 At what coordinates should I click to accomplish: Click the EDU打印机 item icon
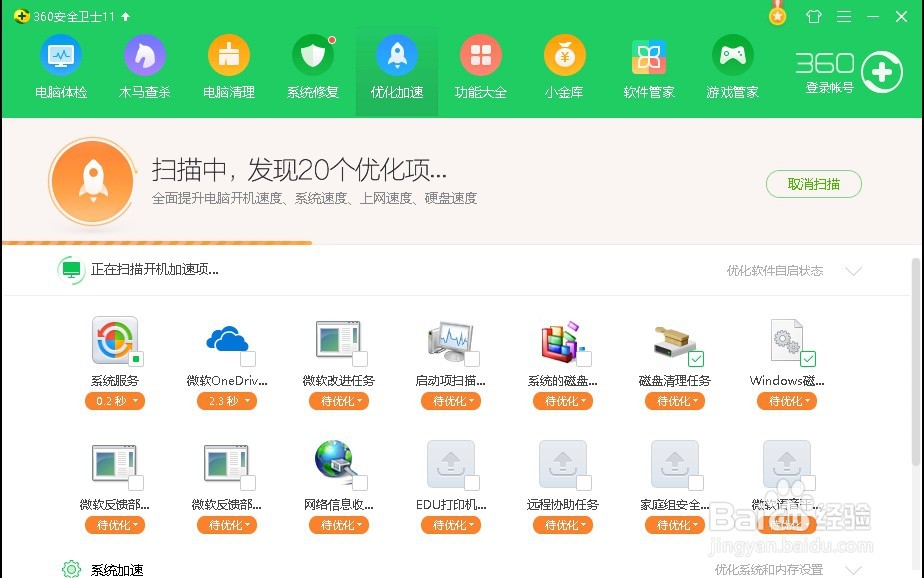point(451,464)
